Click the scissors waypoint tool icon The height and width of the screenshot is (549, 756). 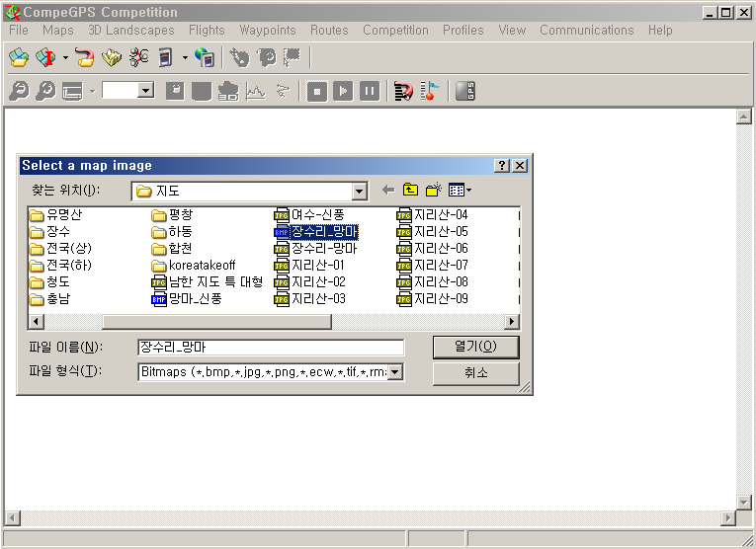(138, 58)
